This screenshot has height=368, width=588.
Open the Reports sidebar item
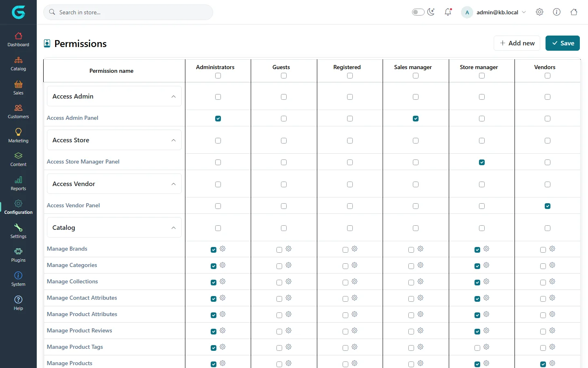pos(18,184)
